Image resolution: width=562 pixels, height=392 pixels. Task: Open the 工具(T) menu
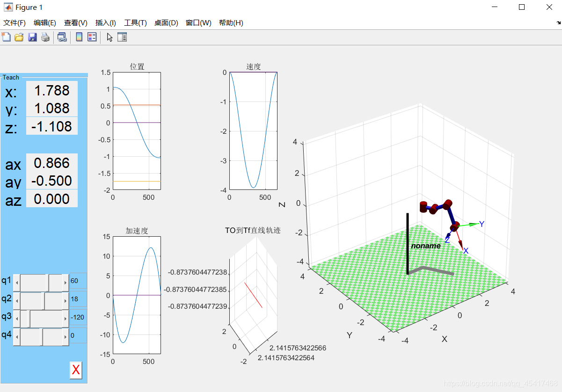(x=135, y=23)
